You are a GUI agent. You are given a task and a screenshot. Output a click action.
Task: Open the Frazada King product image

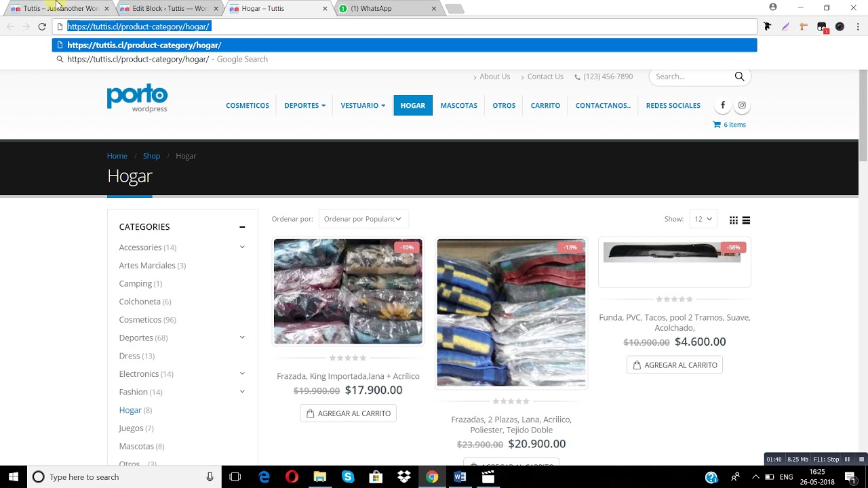tap(348, 291)
